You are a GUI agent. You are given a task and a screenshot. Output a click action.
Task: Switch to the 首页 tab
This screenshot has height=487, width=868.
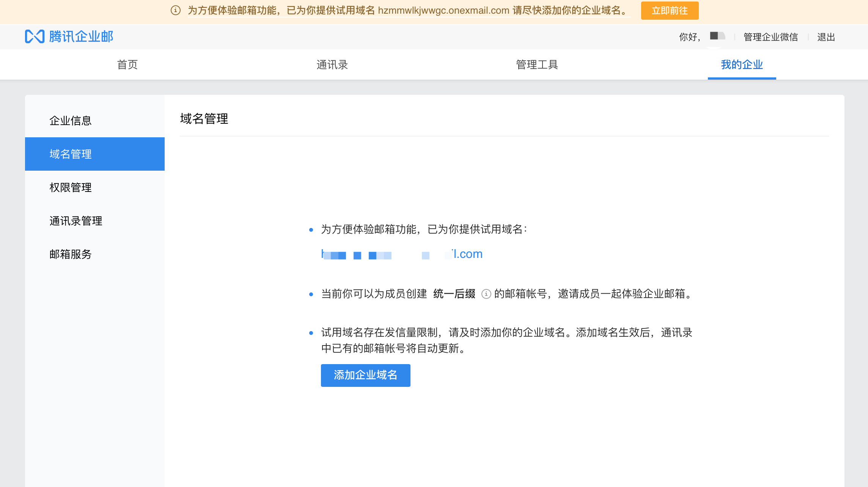[127, 64]
